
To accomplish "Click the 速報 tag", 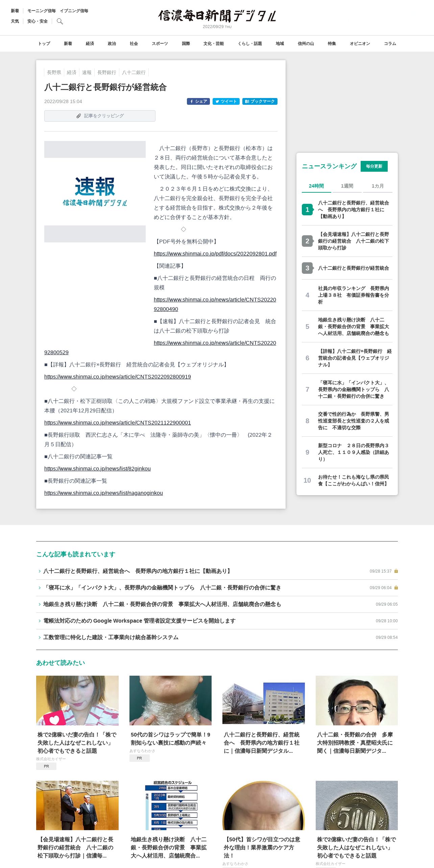I will pyautogui.click(x=87, y=72).
